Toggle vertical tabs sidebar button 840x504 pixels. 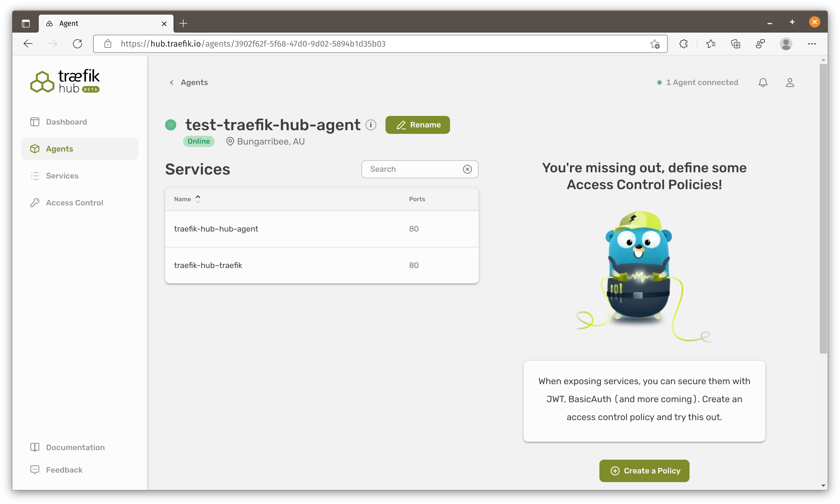pyautogui.click(x=26, y=24)
